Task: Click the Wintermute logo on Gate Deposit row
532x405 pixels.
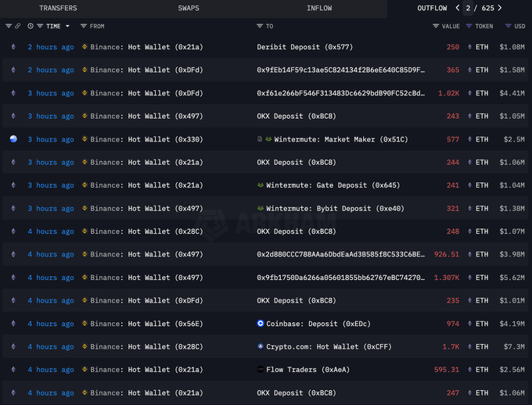Action: point(261,185)
